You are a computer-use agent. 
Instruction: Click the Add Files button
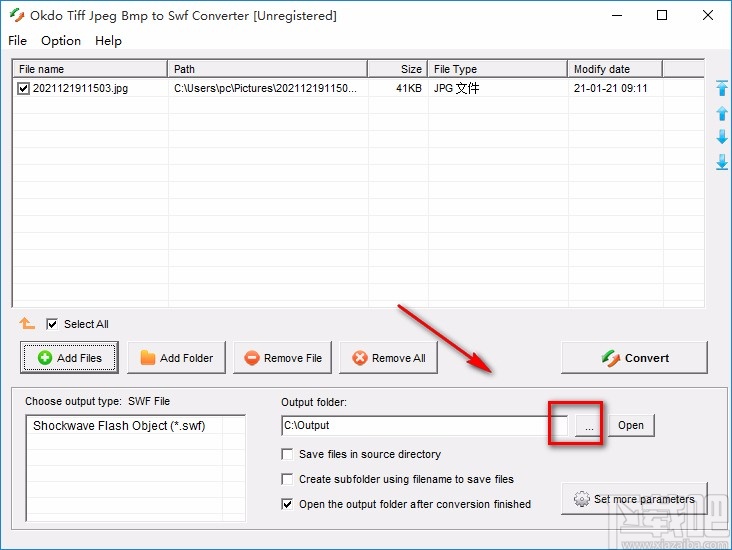(69, 358)
